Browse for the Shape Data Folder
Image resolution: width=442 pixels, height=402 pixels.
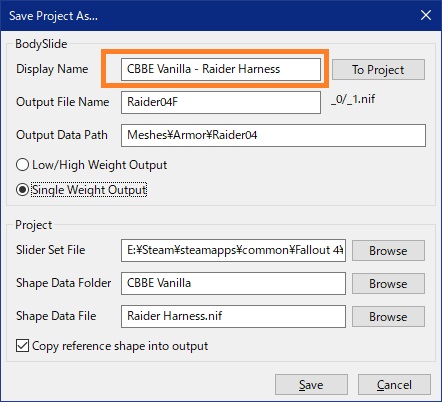click(x=388, y=283)
